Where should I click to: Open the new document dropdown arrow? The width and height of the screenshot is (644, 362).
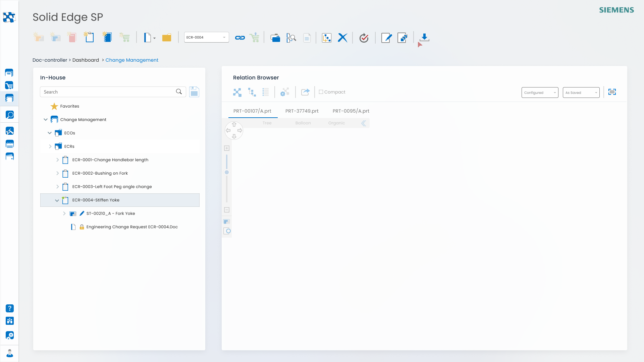click(x=154, y=38)
